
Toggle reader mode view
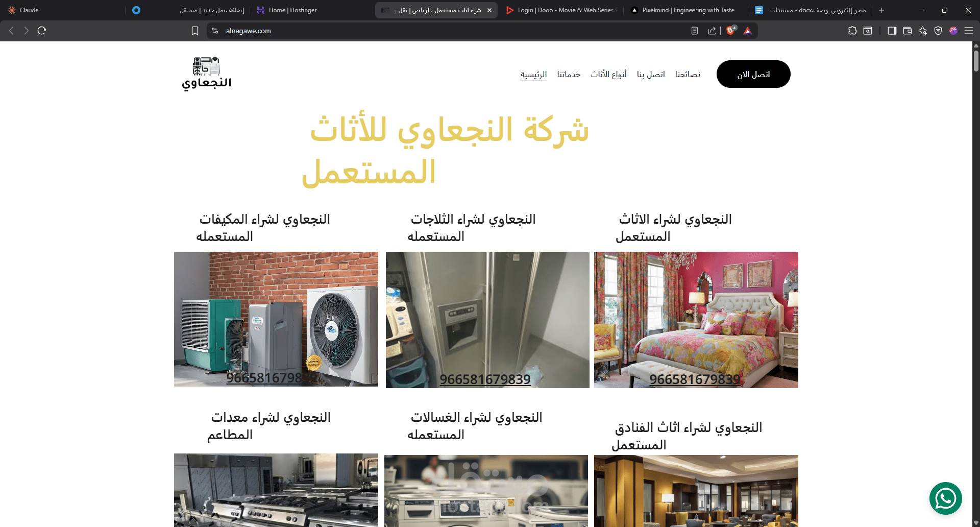coord(695,31)
